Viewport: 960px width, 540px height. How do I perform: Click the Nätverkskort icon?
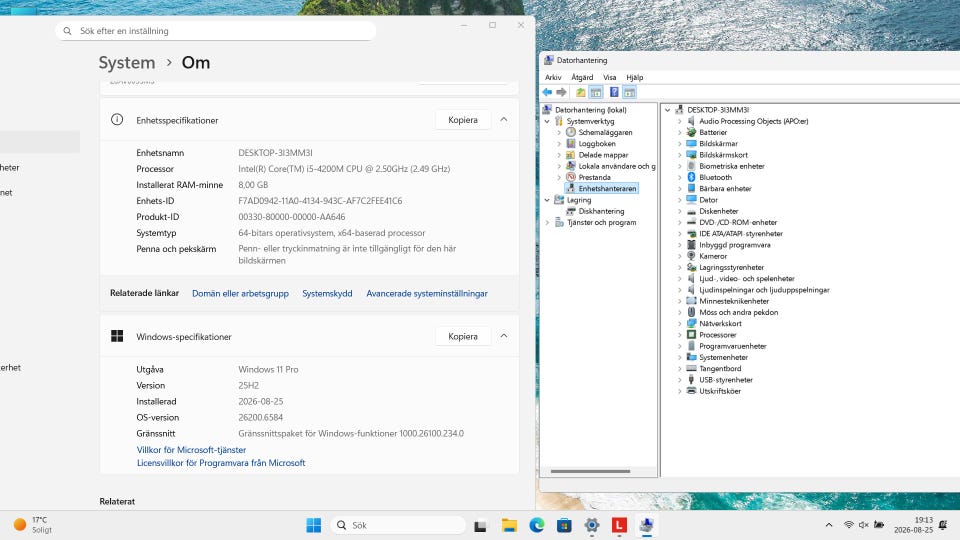click(691, 323)
